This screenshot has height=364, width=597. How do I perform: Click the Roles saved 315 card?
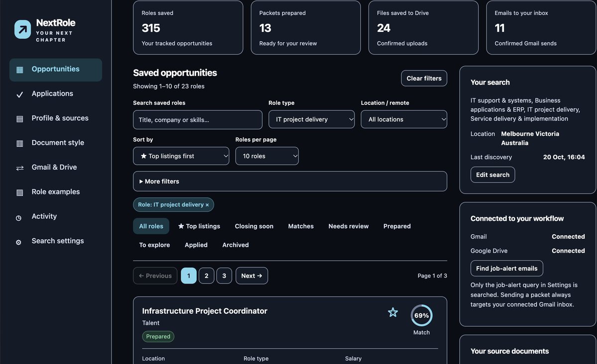188,27
